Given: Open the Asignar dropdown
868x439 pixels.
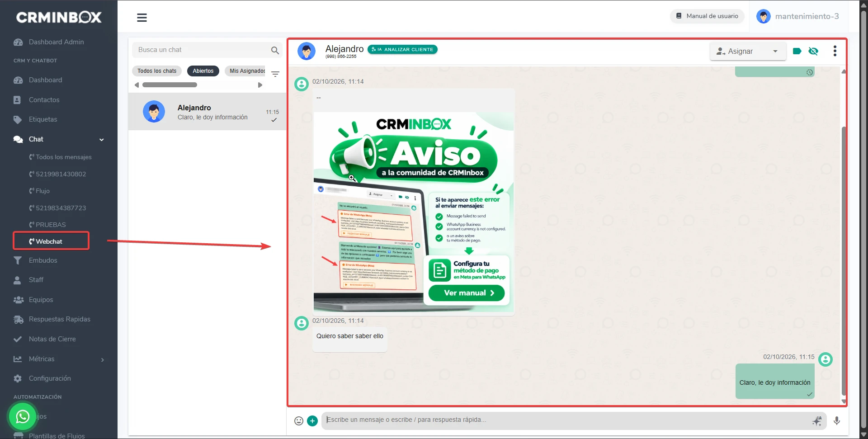Looking at the screenshot, I should pos(748,52).
